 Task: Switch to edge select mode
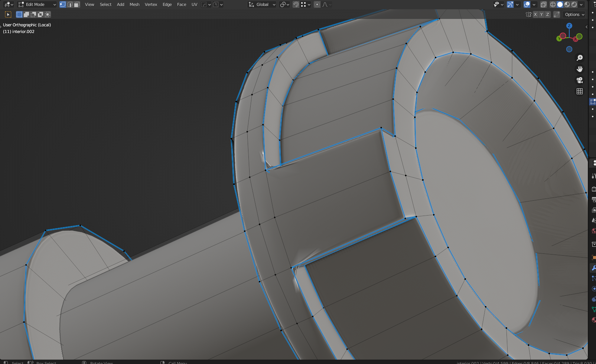(x=70, y=4)
